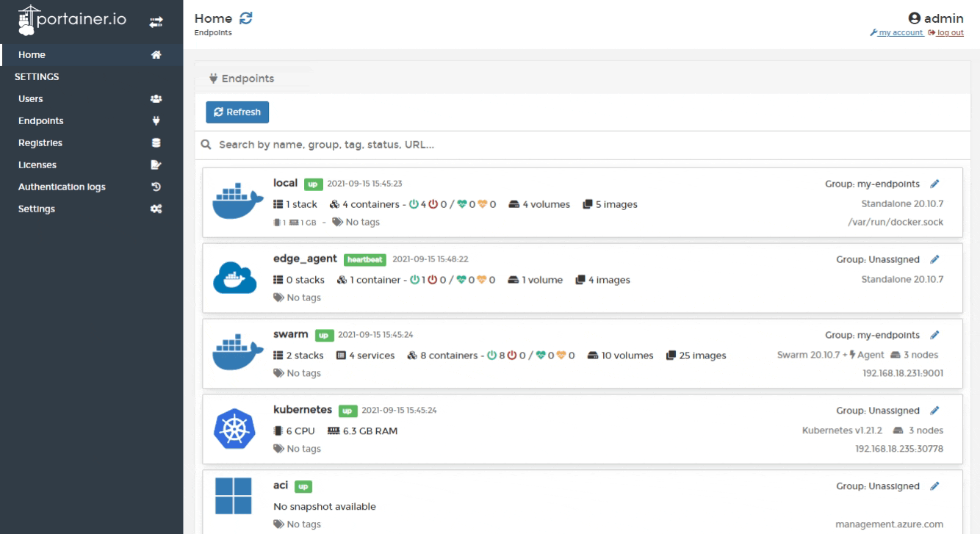
Task: Click the portainer.io logo
Action: pos(72,21)
